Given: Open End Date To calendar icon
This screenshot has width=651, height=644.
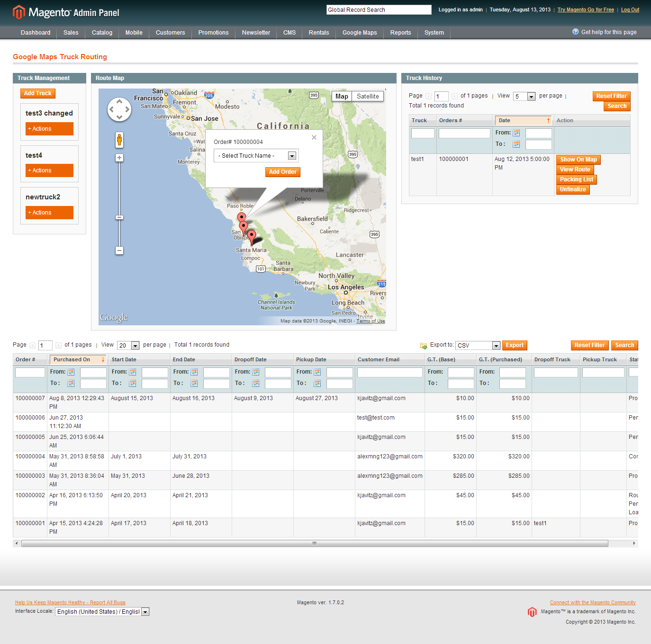Looking at the screenshot, I should (194, 384).
